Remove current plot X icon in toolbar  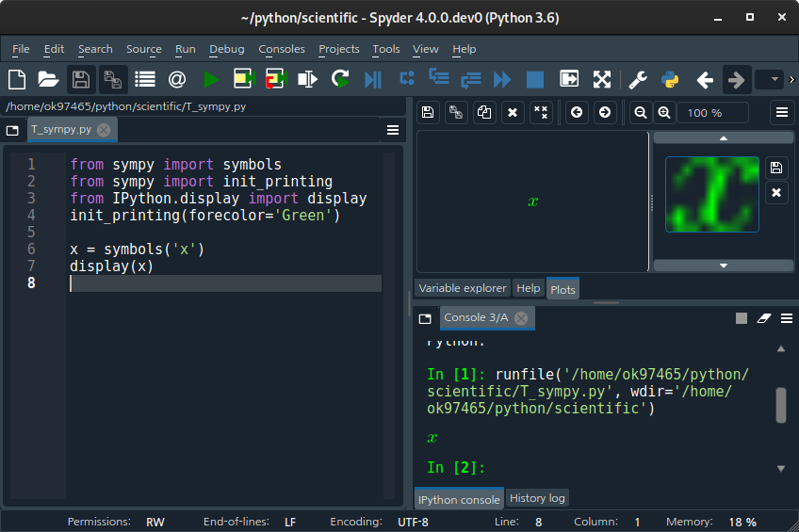pyautogui.click(x=513, y=112)
